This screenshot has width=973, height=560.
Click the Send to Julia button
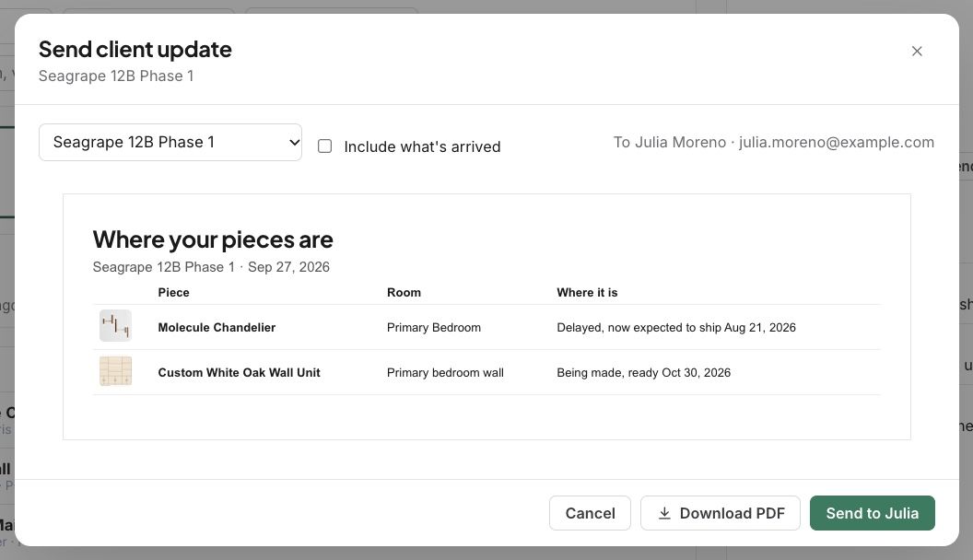(x=872, y=513)
